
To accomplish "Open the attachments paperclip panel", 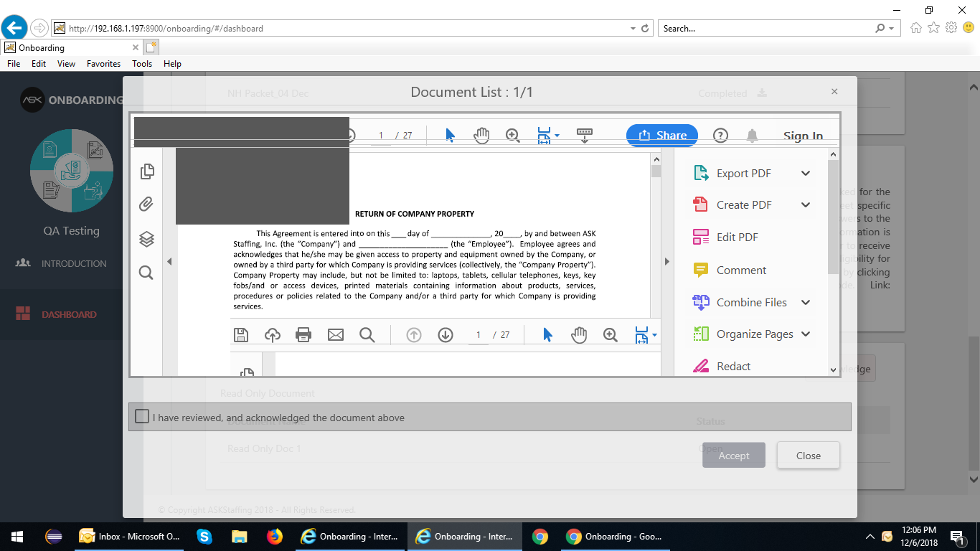I will pyautogui.click(x=146, y=204).
